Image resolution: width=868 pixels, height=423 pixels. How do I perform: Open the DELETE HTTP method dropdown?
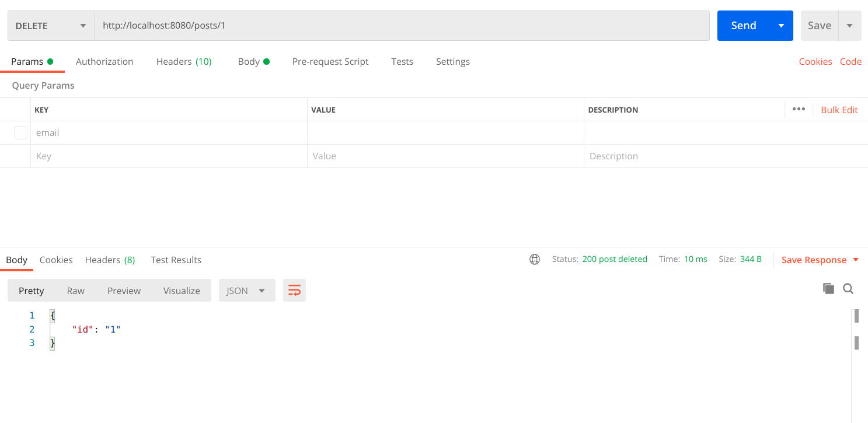pos(51,26)
